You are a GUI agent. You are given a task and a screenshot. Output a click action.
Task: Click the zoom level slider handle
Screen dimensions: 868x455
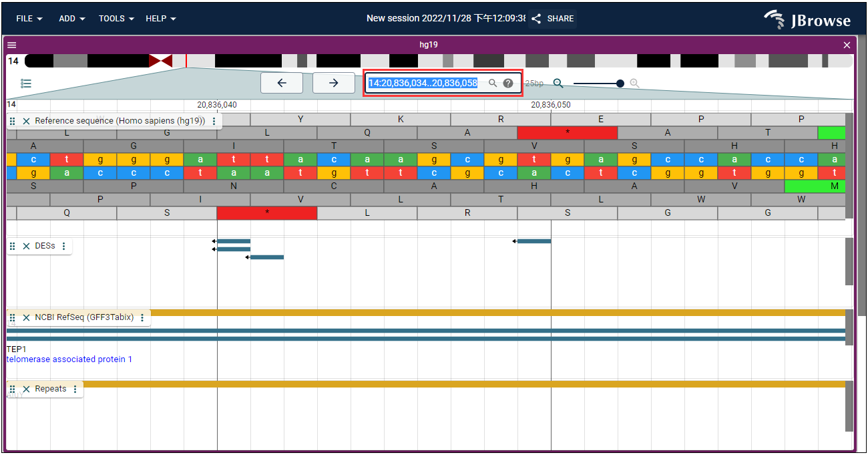pyautogui.click(x=620, y=84)
